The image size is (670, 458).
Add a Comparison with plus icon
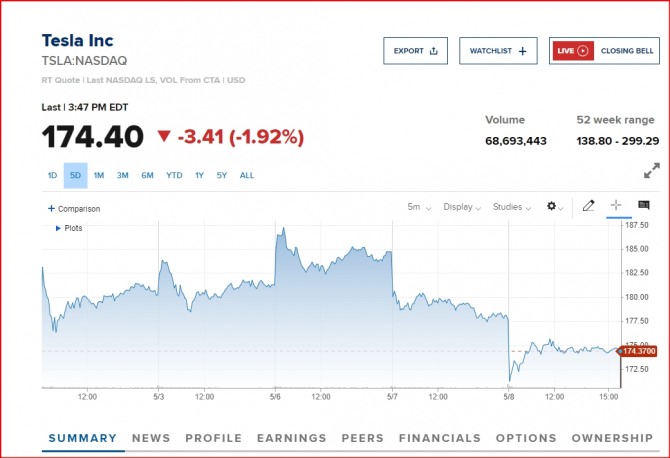[52, 209]
